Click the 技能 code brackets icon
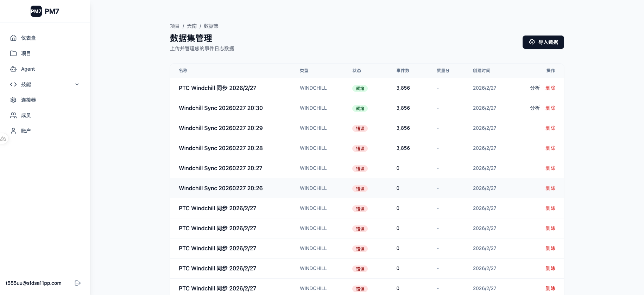Viewport: 644px width, 295px height. 13,84
